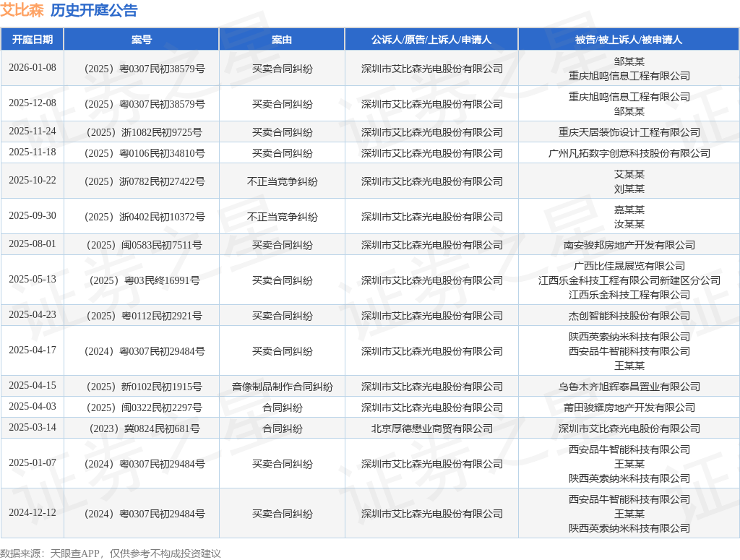Click plaintiff 北京厚德懋业商贸有限公司
740x560 pixels.
432,428
